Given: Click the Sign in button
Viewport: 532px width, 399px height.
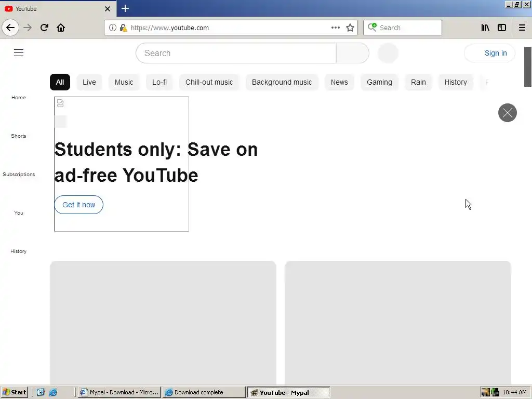Looking at the screenshot, I should (x=489, y=53).
